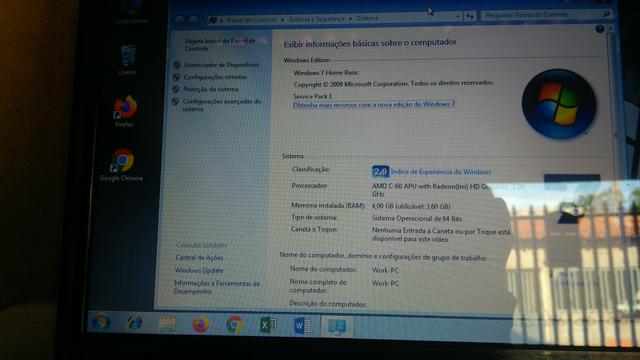Open the Firefox desktop shortcut

click(124, 111)
